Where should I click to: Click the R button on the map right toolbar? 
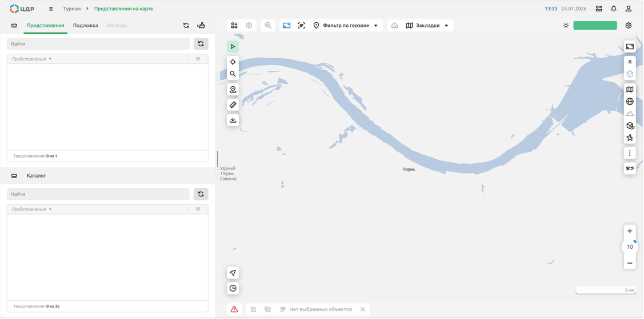click(x=630, y=62)
